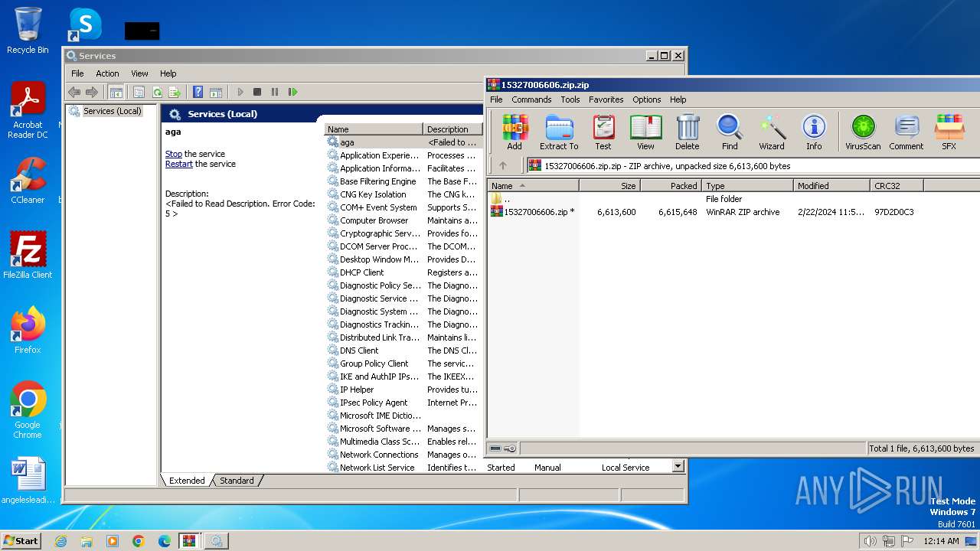Click the Forward arrow in Services toolbar

point(92,92)
